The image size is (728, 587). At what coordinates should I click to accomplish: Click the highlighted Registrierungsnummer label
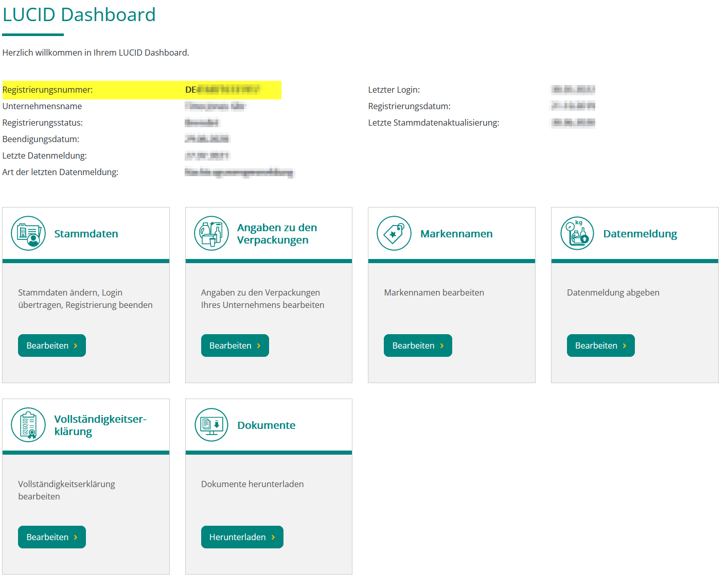coord(48,90)
